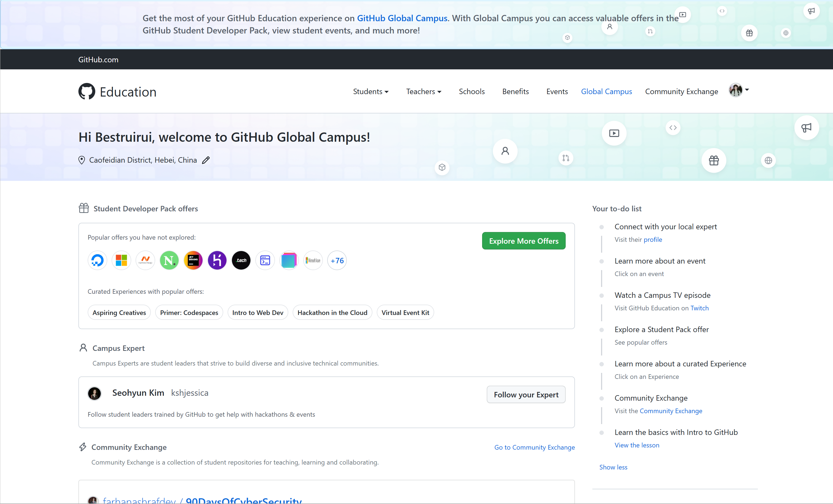Click View the lesson link
The width and height of the screenshot is (833, 504).
coord(636,445)
